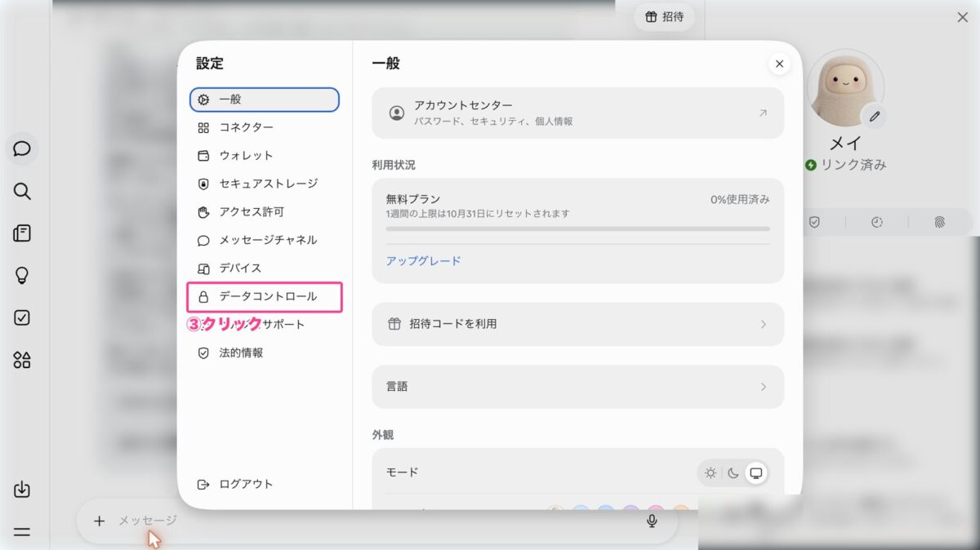The height and width of the screenshot is (550, 980).
Task: Open the アクセス許可 settings section
Action: click(265, 212)
